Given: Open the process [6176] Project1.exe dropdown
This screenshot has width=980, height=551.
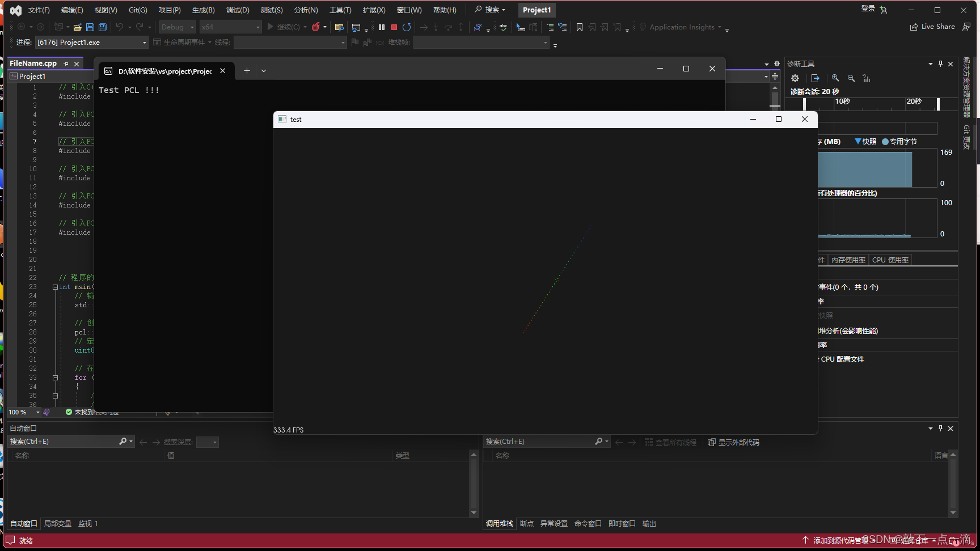Looking at the screenshot, I should point(91,43).
